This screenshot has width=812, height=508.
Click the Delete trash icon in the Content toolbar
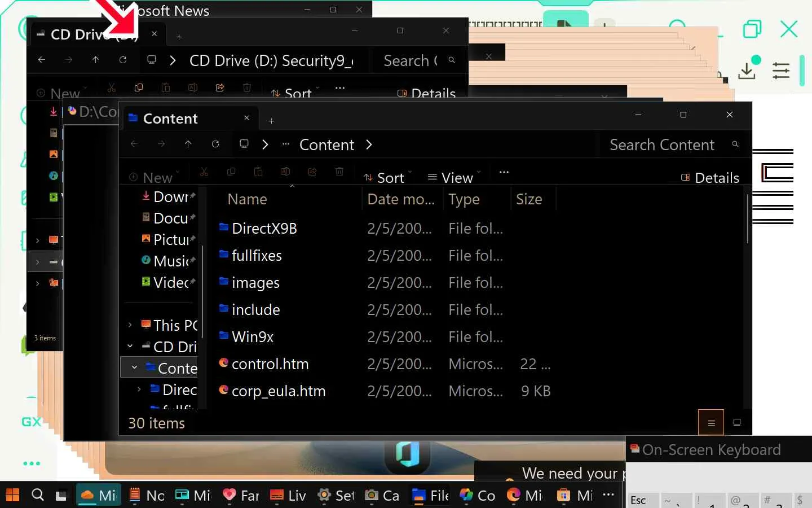click(x=339, y=172)
